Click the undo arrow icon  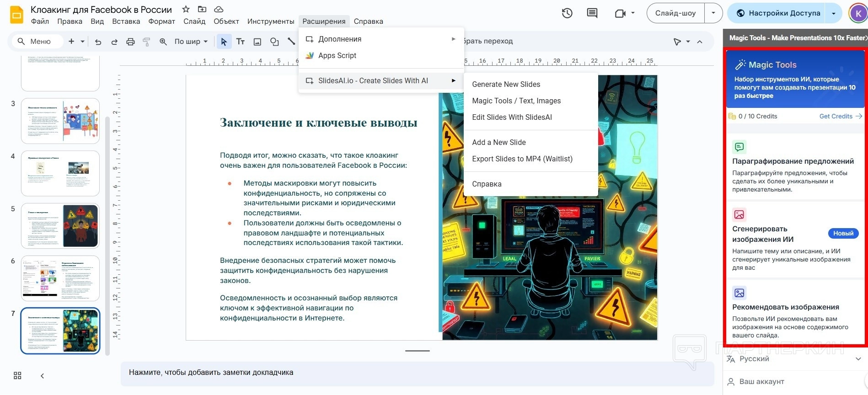(98, 42)
